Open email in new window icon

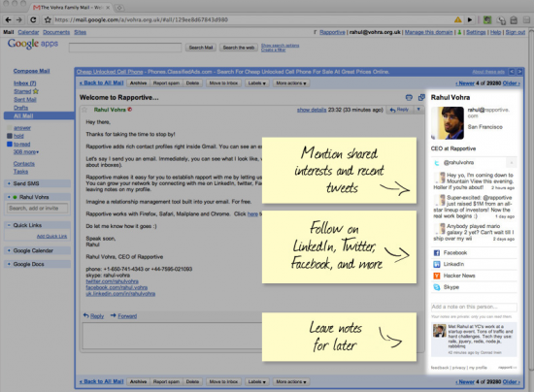[x=421, y=97]
